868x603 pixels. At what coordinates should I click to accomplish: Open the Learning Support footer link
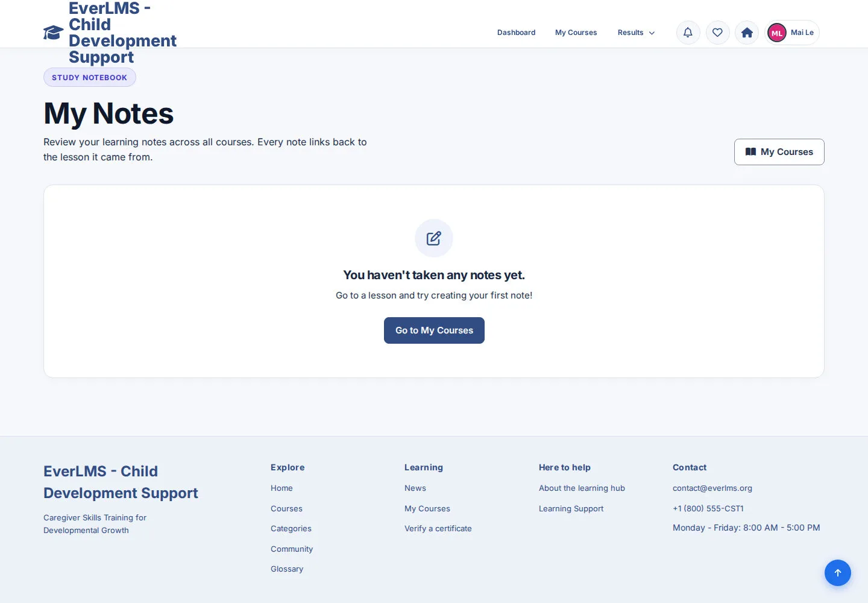tap(571, 508)
